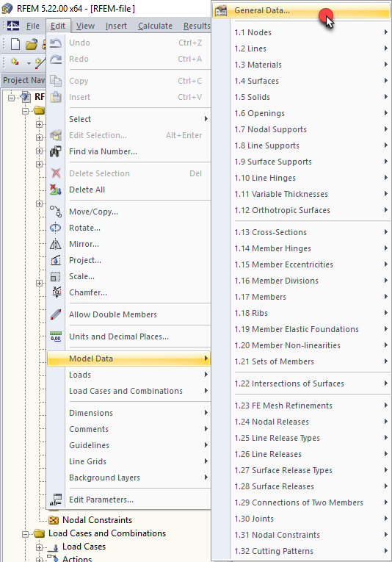Open the View menu

click(x=85, y=26)
